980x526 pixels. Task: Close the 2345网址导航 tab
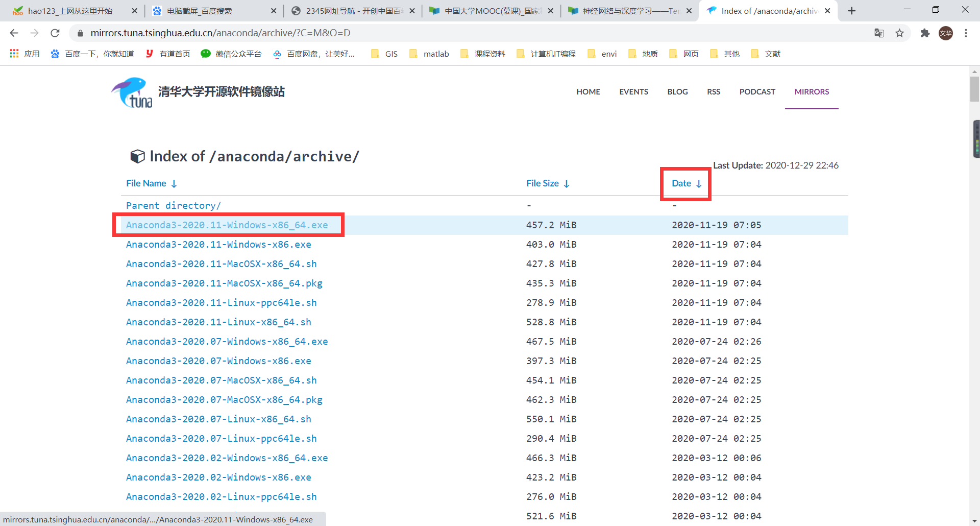click(x=412, y=11)
